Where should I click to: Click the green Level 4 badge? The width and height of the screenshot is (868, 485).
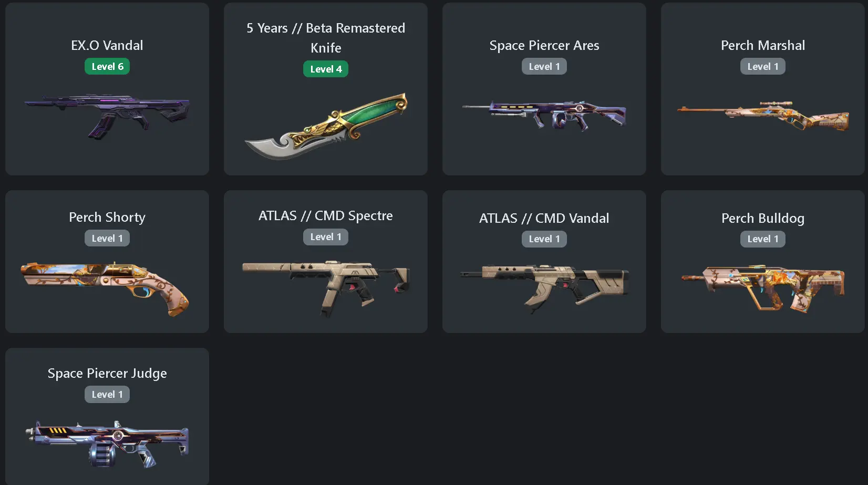point(326,69)
